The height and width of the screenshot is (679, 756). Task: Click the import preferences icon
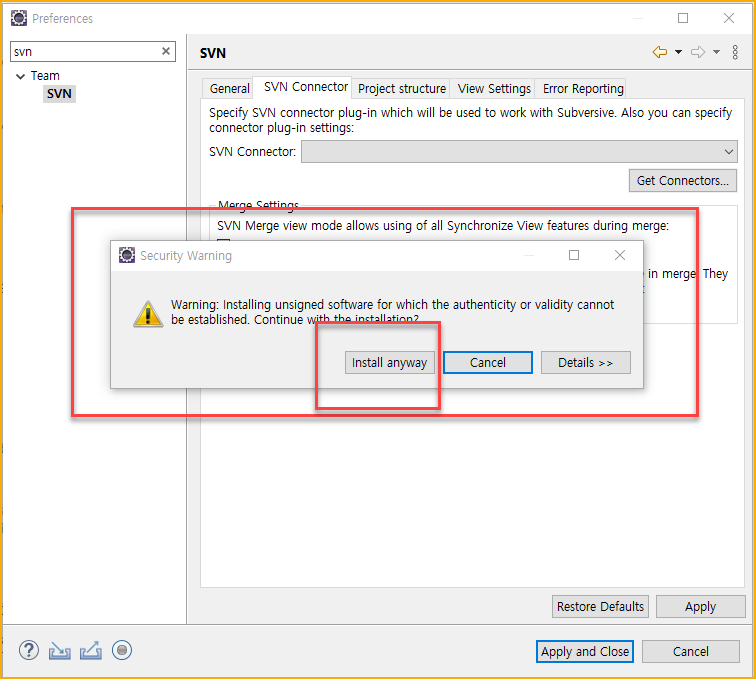[60, 651]
